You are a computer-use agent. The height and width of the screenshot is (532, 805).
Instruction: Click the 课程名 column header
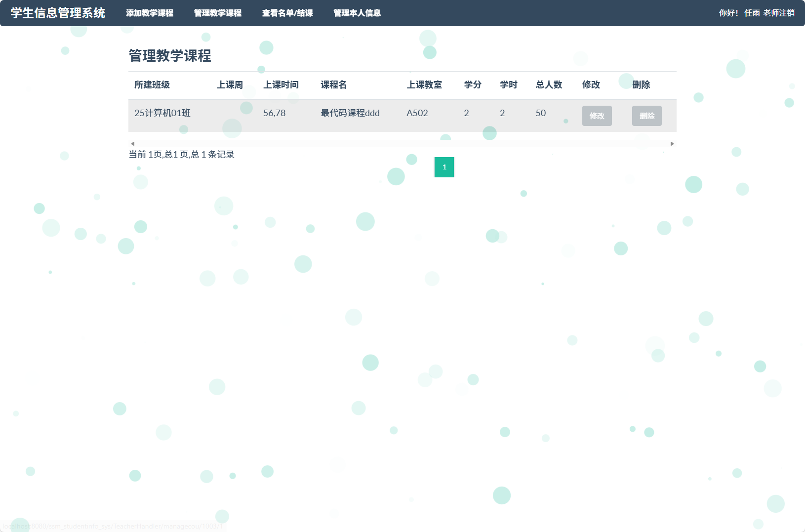(334, 84)
